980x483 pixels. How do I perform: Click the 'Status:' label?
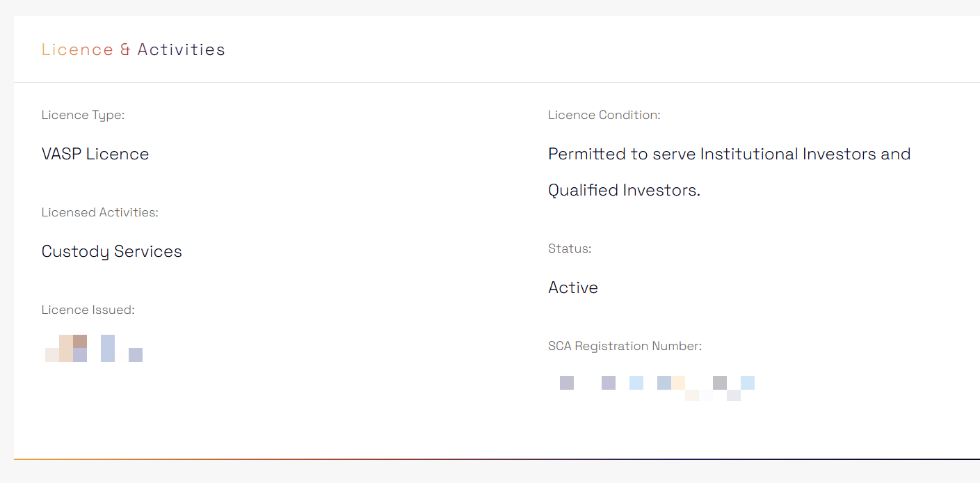point(570,248)
